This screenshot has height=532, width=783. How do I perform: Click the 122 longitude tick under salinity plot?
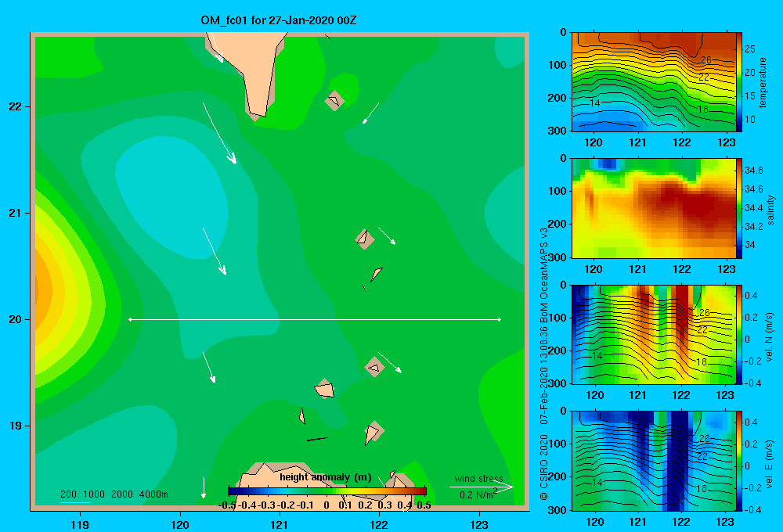[682, 269]
